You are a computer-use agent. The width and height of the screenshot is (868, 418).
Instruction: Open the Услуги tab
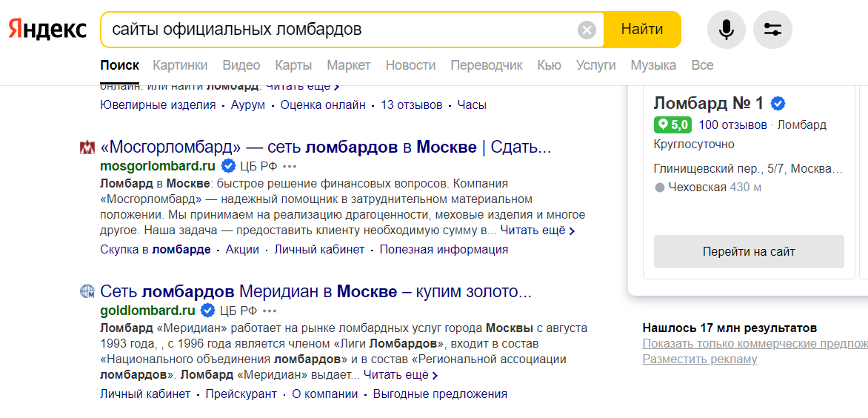595,65
